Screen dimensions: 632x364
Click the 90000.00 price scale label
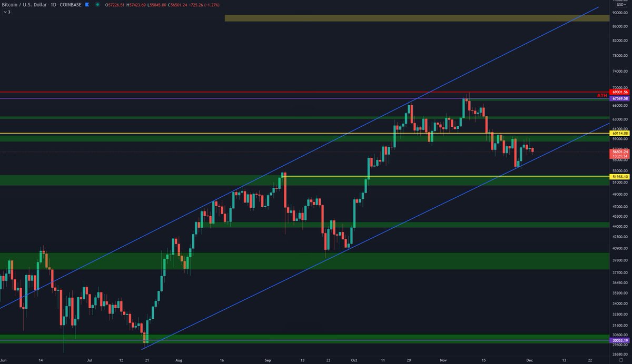tap(620, 13)
